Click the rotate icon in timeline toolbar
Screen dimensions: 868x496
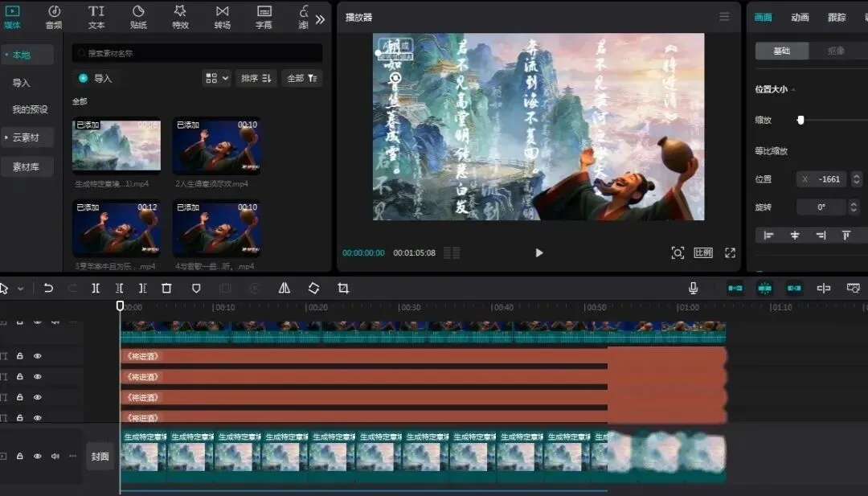[x=314, y=288]
